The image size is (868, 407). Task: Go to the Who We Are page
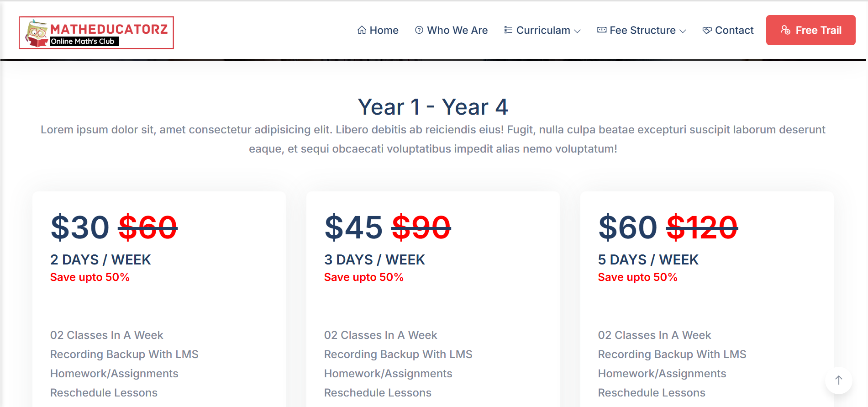(457, 30)
